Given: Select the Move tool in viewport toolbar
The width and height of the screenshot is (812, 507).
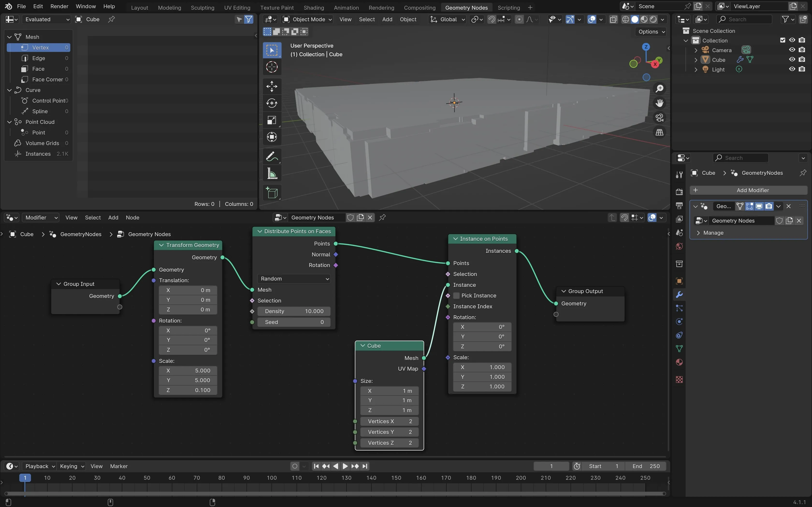Looking at the screenshot, I should tap(271, 86).
